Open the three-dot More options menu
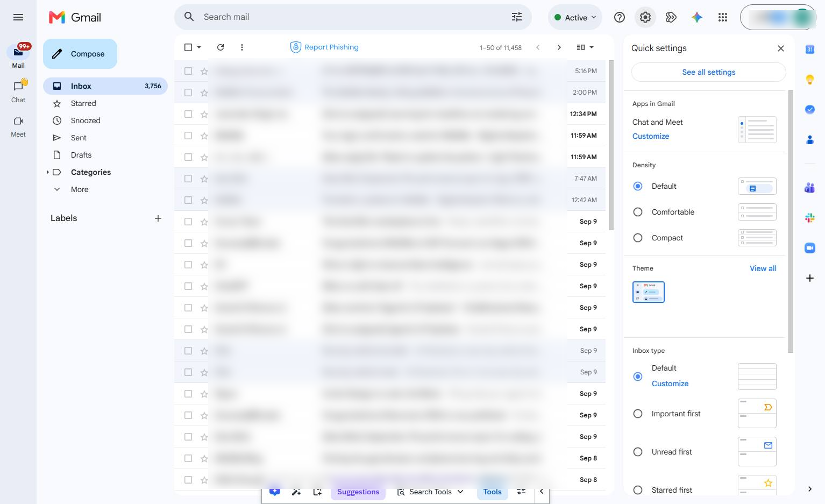 click(x=242, y=47)
